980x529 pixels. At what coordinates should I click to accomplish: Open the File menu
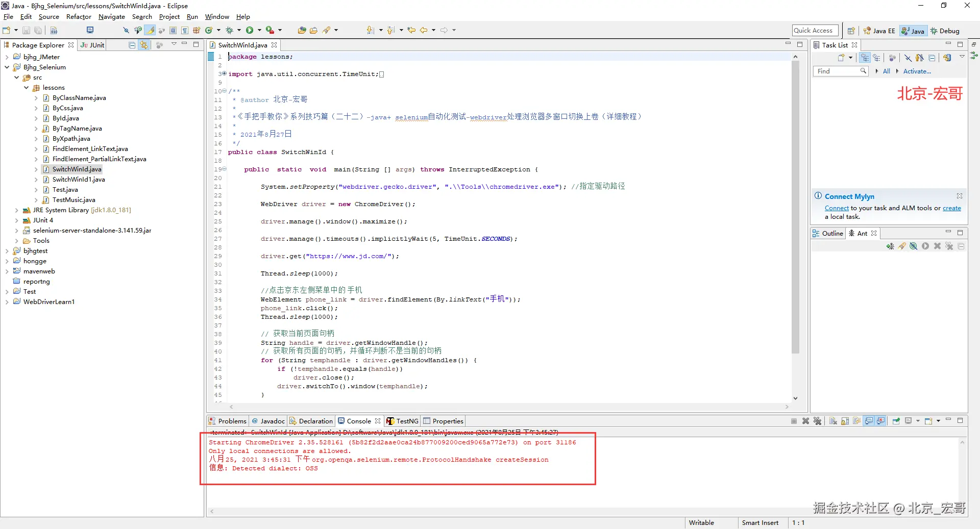coord(8,17)
